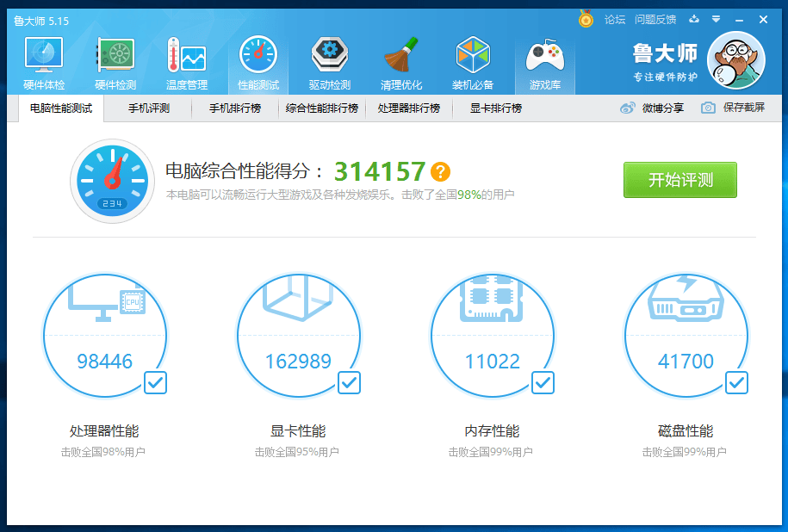The height and width of the screenshot is (532, 788).
Task: Click the 微博分享 share link
Action: [652, 108]
